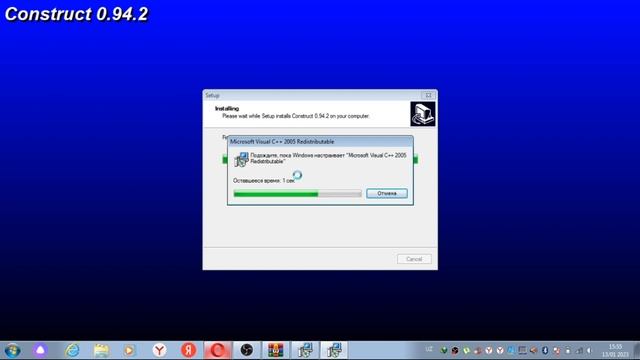This screenshot has width=640, height=360.
Task: Launch Internet Explorer from taskbar
Action: (x=72, y=350)
